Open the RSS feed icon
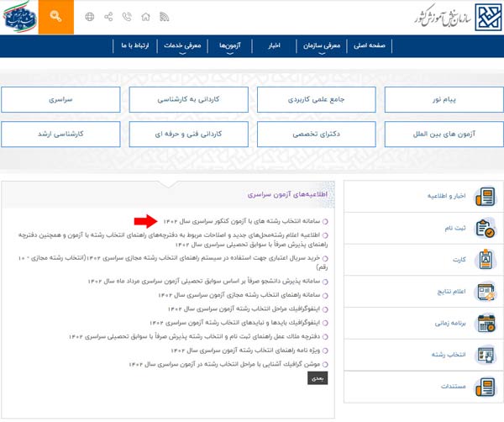504x422 pixels. (165, 17)
